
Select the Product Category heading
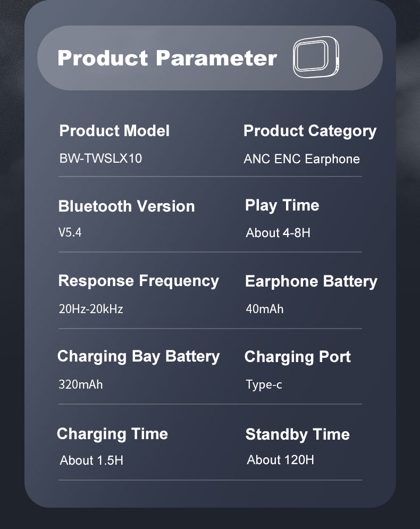tap(309, 131)
